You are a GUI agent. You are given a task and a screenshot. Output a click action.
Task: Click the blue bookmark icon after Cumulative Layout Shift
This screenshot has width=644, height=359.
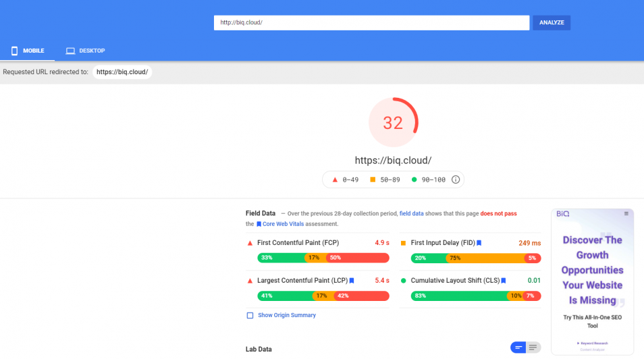[x=504, y=281]
